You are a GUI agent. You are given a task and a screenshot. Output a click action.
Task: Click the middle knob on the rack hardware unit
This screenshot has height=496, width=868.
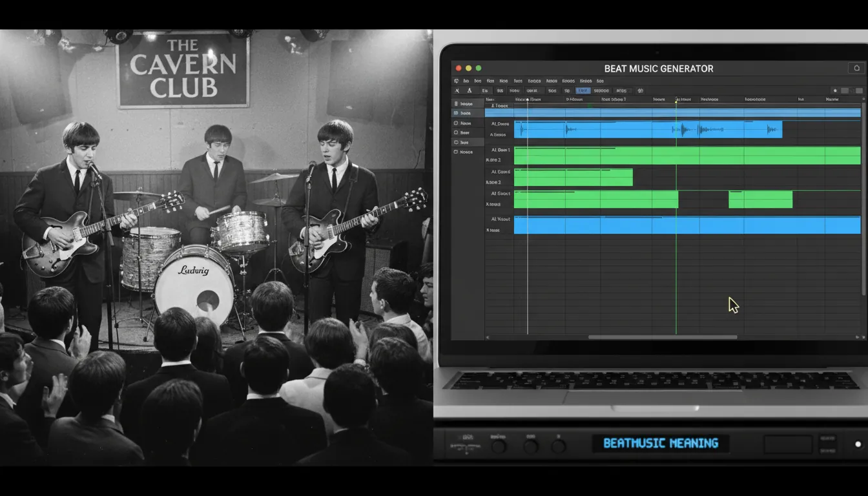click(531, 446)
